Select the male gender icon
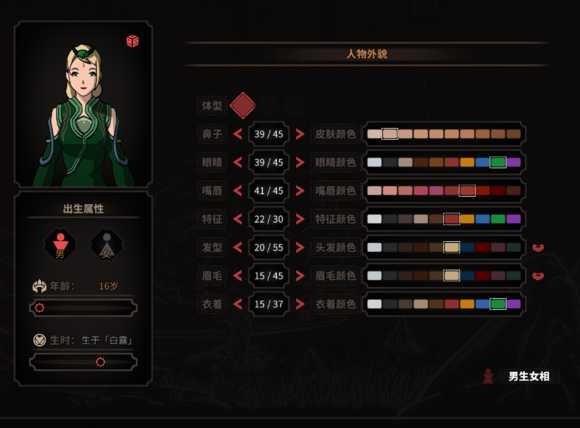The height and width of the screenshot is (428, 580). click(60, 245)
